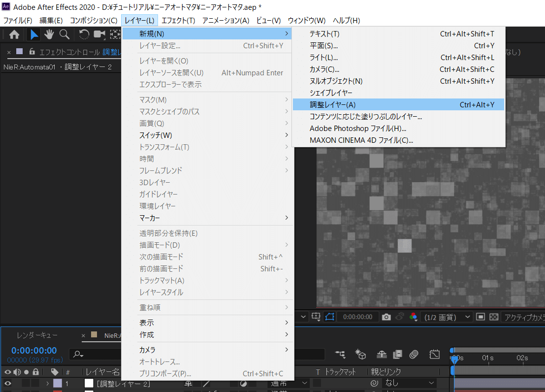
Task: Toggle the transparency grid icon
Action: pyautogui.click(x=494, y=317)
